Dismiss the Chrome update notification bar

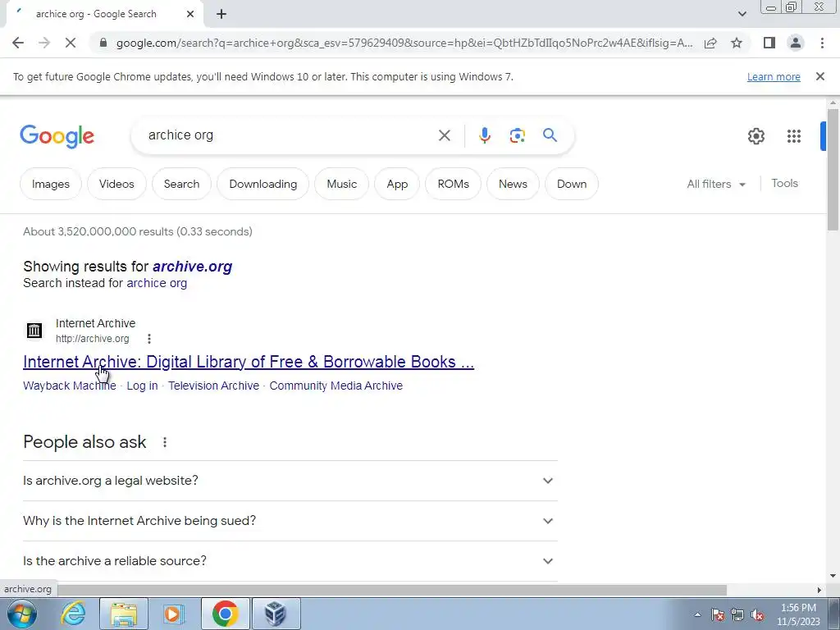click(820, 76)
